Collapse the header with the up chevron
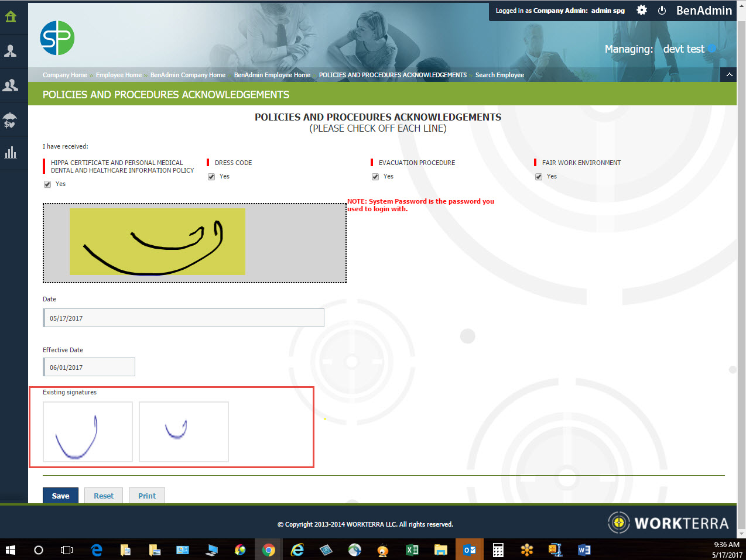This screenshot has width=746, height=560. 729,74
